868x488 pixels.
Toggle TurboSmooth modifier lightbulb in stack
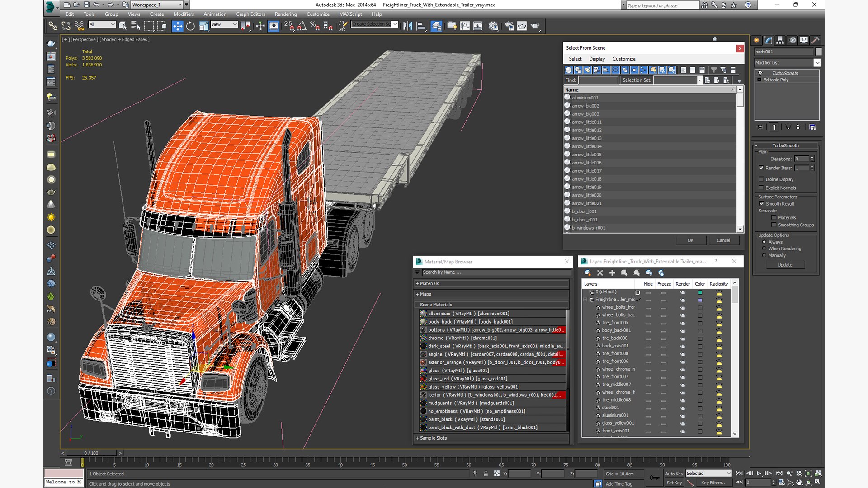760,73
